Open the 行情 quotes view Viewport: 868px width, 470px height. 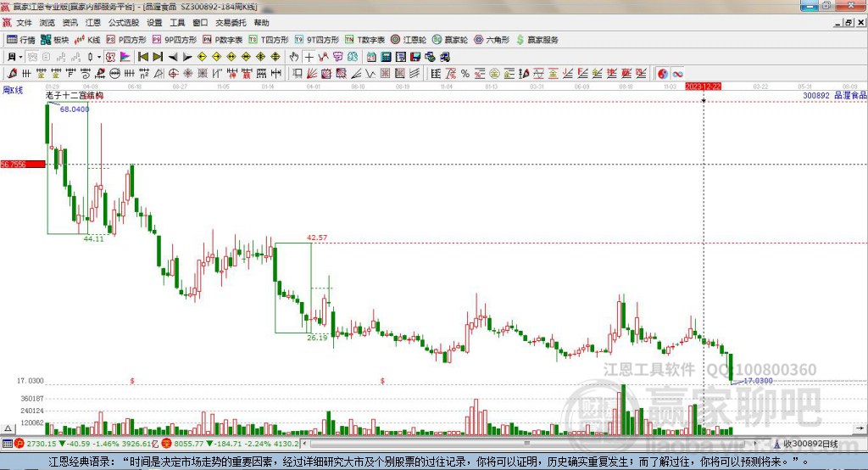(x=21, y=40)
